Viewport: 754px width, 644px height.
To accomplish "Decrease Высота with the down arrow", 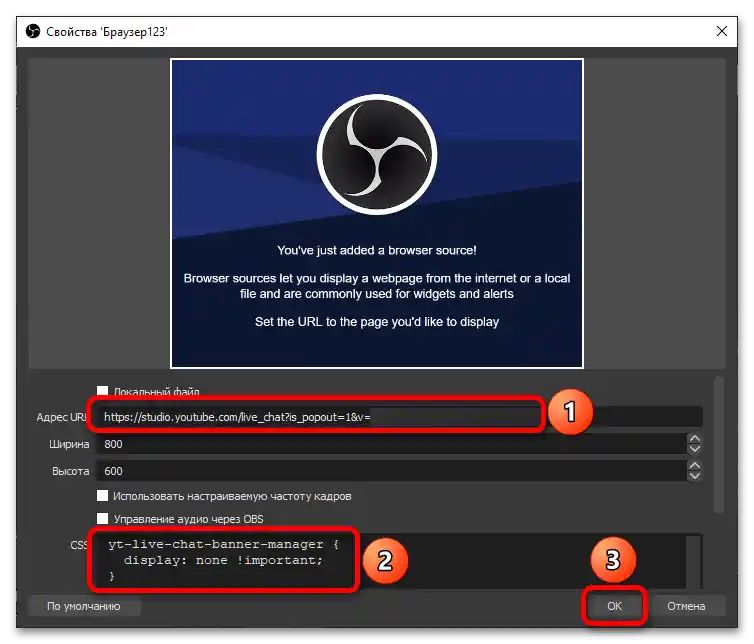I will pyautogui.click(x=694, y=476).
